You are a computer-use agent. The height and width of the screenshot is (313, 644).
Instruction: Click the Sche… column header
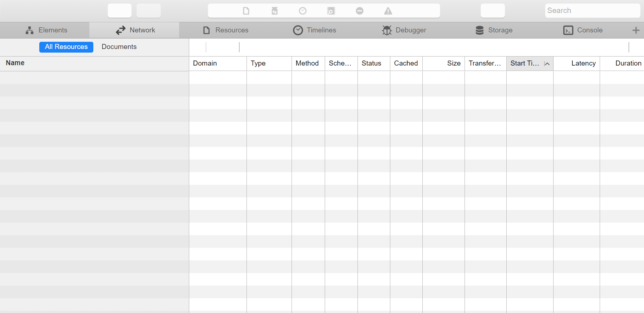click(341, 63)
